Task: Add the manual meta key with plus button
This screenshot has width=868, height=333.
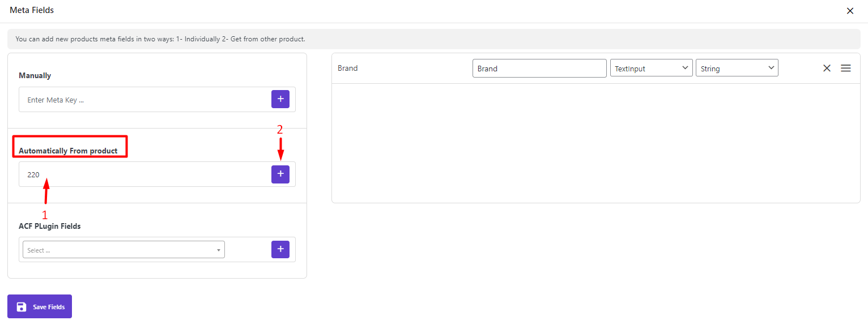Action: click(280, 99)
